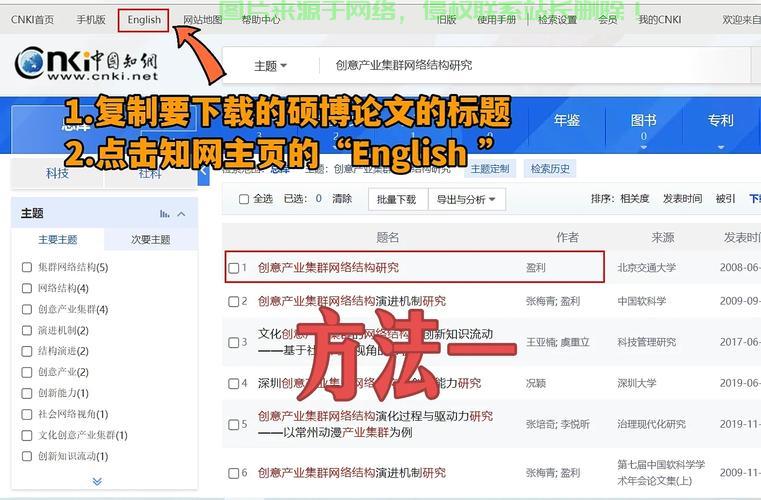
Task: Check the box for result 6
Action: tap(233, 472)
